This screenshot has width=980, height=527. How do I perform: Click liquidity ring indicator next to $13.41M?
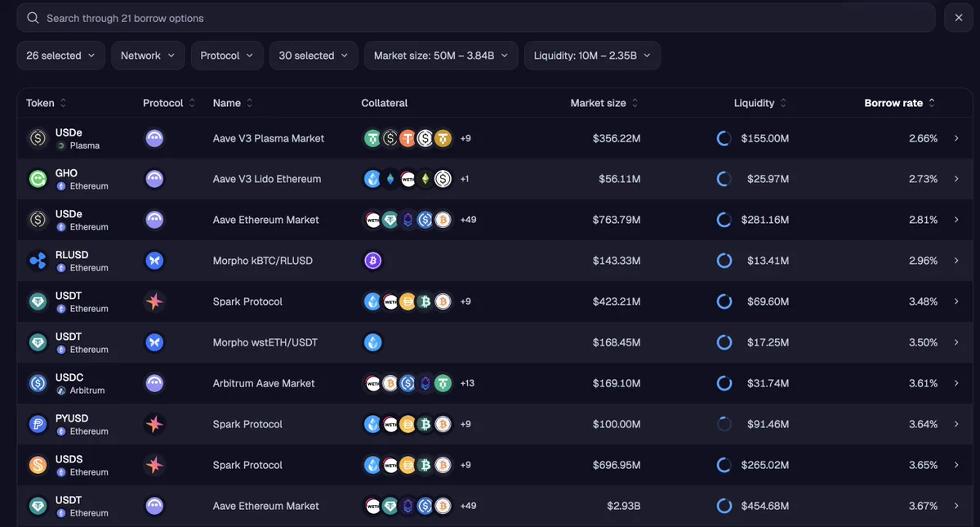pos(724,261)
